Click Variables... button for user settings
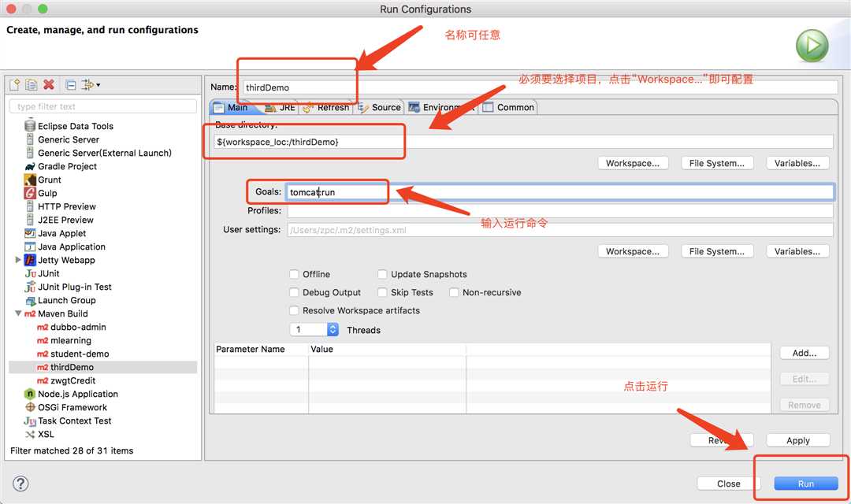 [797, 251]
